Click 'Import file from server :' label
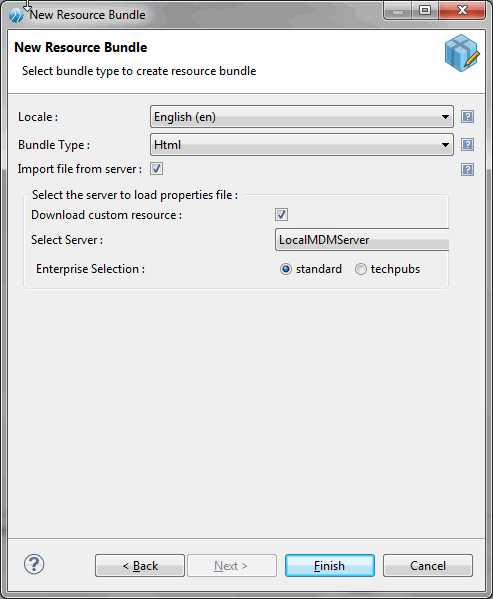This screenshot has width=493, height=599. pyautogui.click(x=80, y=169)
